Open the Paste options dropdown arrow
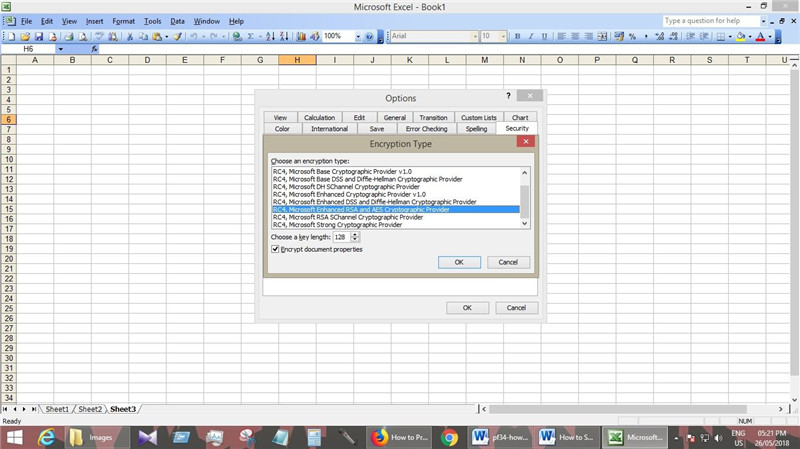Image resolution: width=800 pixels, height=449 pixels. [x=167, y=36]
